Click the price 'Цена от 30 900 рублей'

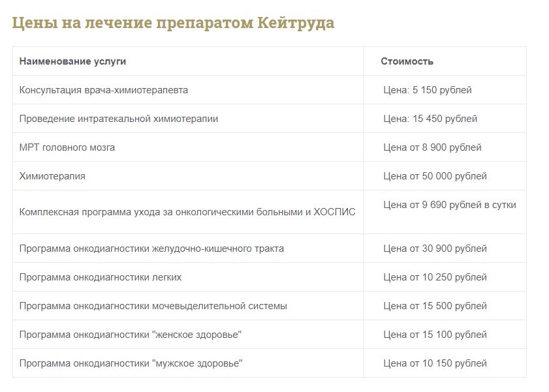click(x=435, y=249)
